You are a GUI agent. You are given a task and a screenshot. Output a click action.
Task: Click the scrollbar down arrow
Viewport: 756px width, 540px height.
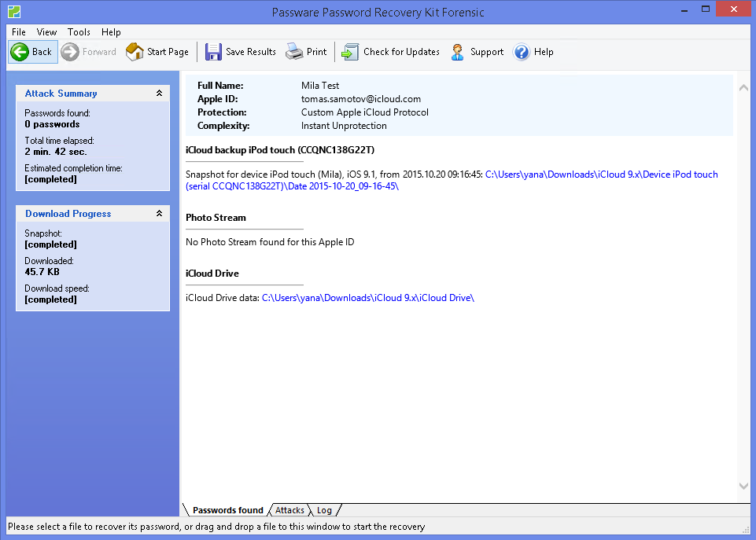coord(744,486)
